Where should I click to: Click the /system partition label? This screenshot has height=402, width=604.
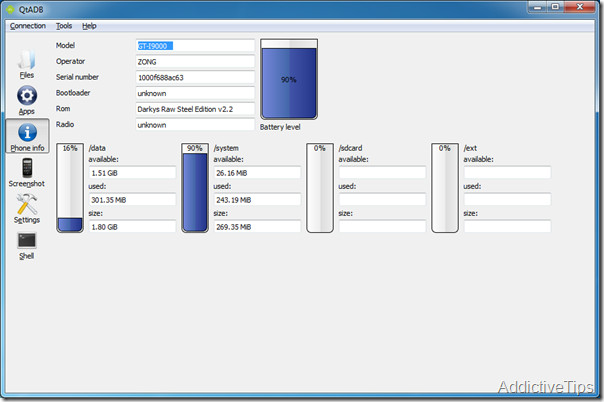tap(226, 148)
